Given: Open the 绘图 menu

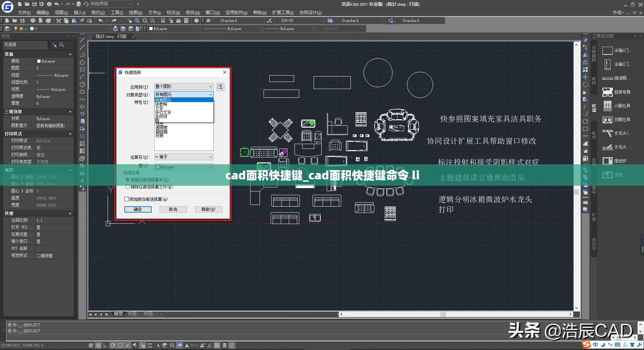Looking at the screenshot, I should point(136,12).
